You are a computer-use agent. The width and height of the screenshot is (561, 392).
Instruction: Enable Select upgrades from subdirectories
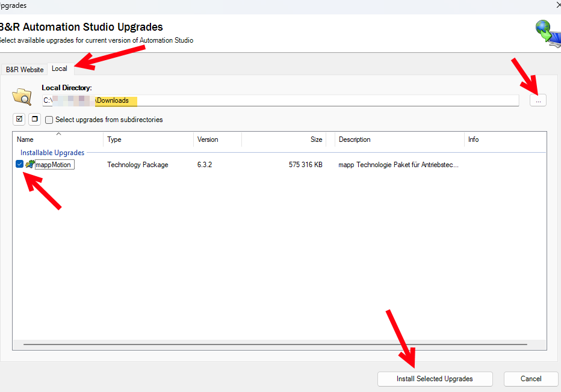click(49, 120)
